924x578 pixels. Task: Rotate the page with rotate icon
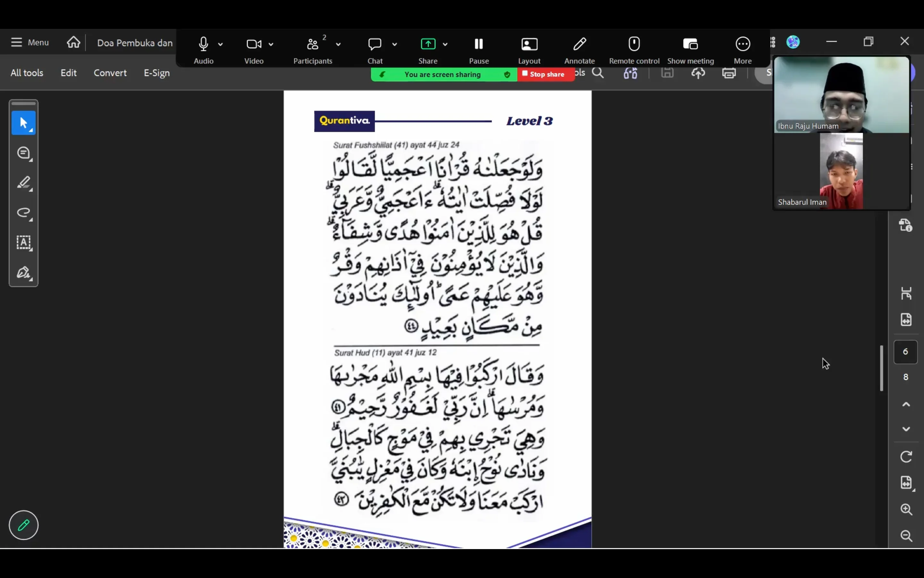906,456
